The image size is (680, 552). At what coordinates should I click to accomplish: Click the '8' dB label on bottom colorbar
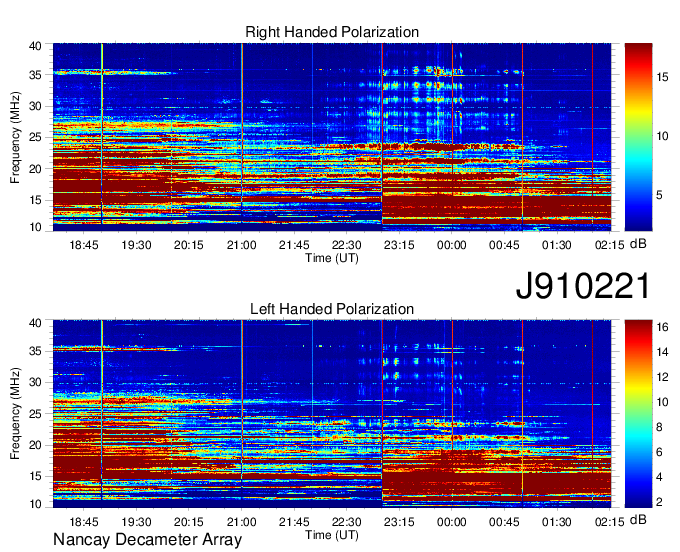pyautogui.click(x=659, y=427)
